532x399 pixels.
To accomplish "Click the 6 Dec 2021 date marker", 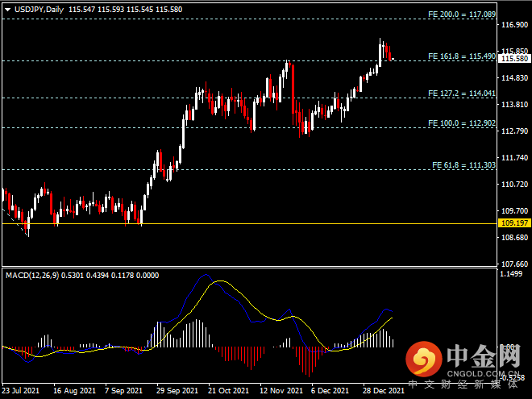I will tap(330, 390).
